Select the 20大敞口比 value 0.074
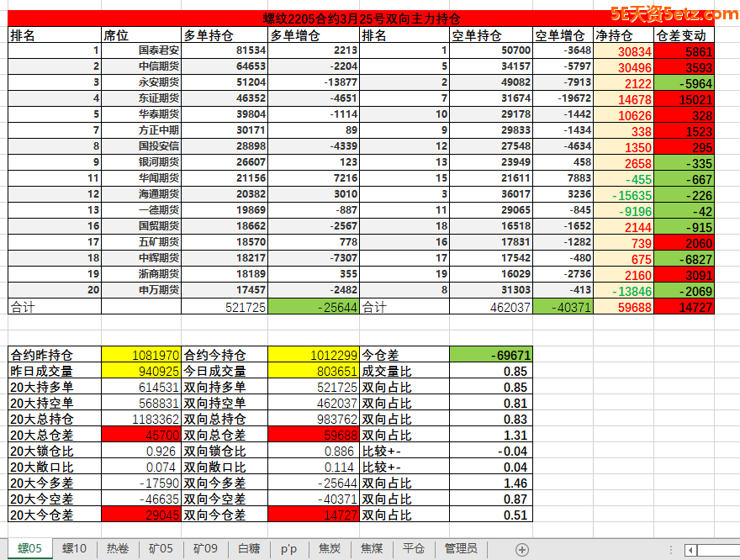 coord(141,467)
